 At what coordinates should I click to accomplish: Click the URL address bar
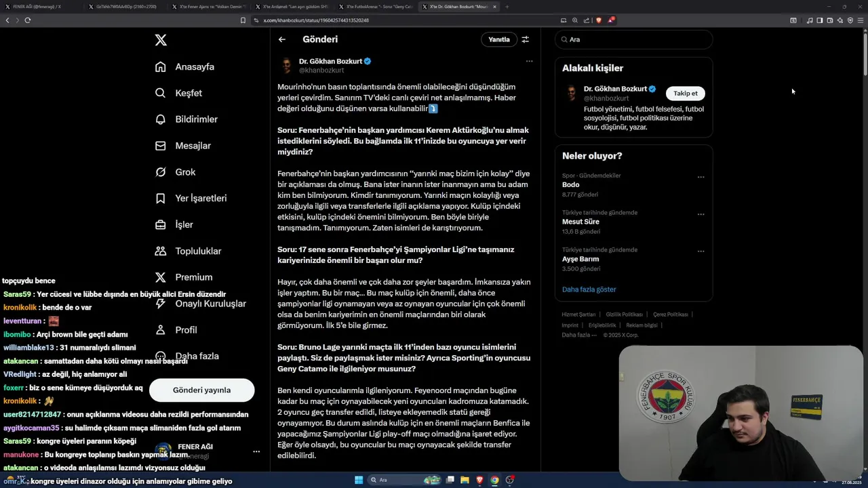pyautogui.click(x=407, y=20)
